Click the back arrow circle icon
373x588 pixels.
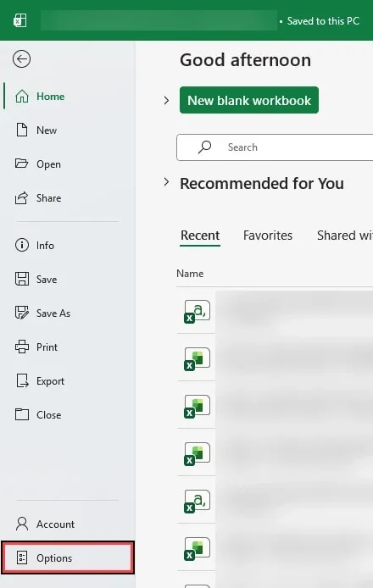pyautogui.click(x=21, y=58)
